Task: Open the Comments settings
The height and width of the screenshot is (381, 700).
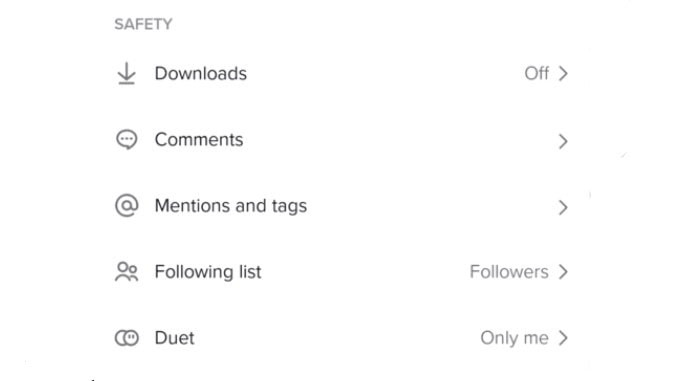Action: click(x=342, y=139)
